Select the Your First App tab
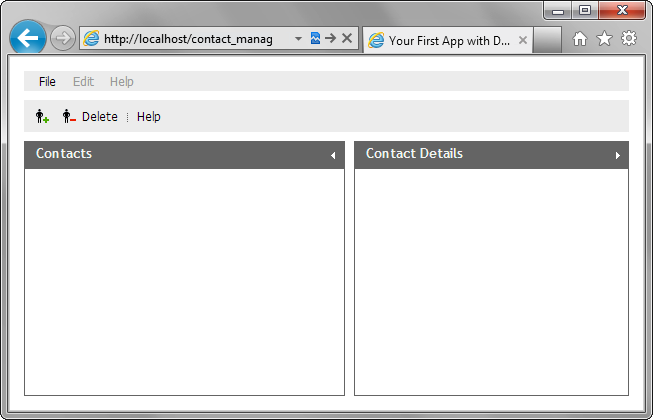Screen dimensions: 653x420 [448, 40]
